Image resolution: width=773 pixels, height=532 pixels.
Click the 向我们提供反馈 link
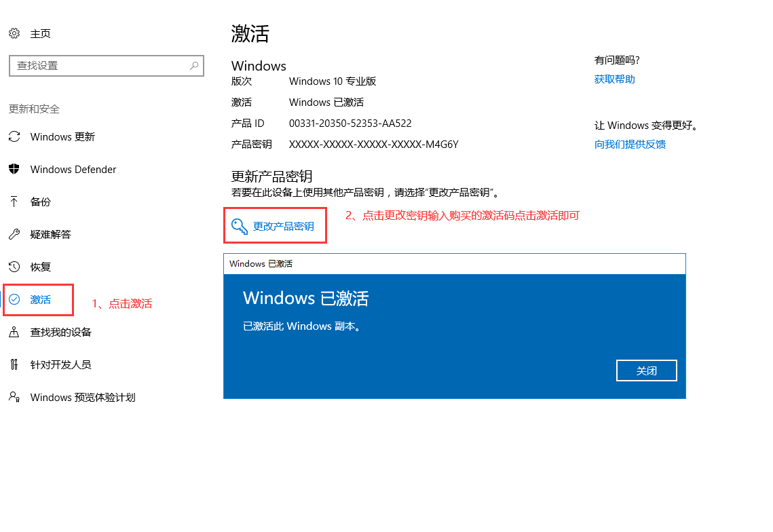(630, 144)
